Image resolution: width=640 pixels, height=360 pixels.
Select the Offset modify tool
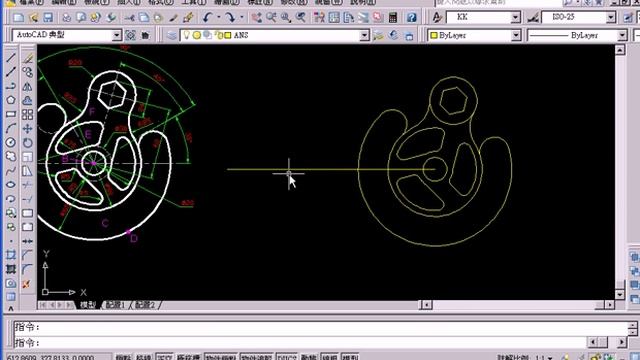tap(27, 100)
